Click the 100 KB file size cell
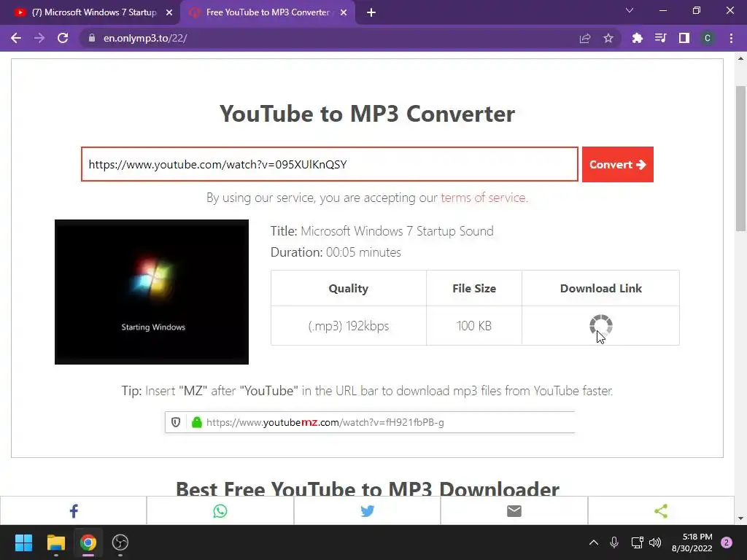 coord(474,326)
